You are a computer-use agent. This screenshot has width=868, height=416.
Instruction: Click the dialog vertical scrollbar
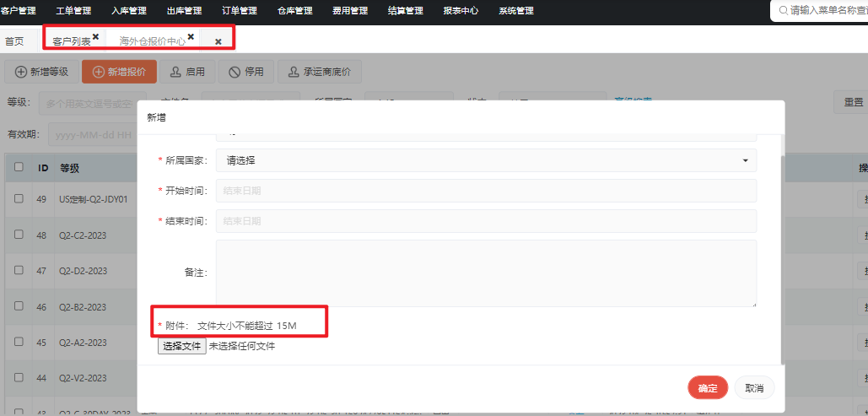tap(782, 261)
